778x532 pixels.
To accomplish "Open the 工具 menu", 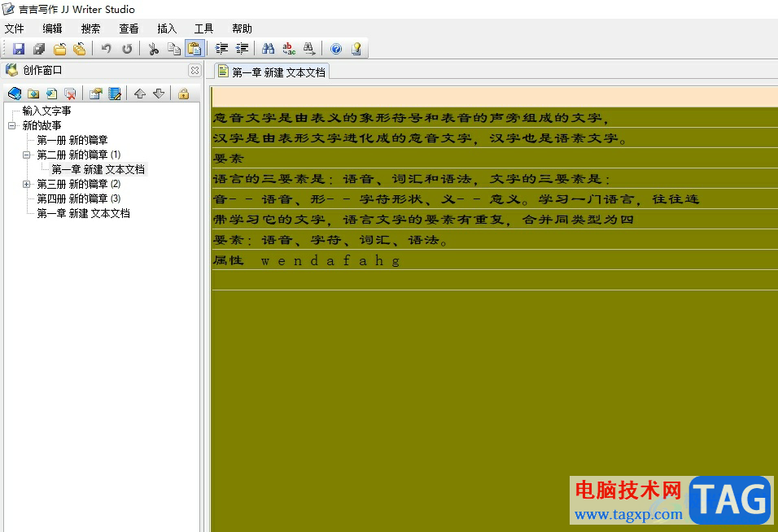I will click(x=203, y=28).
